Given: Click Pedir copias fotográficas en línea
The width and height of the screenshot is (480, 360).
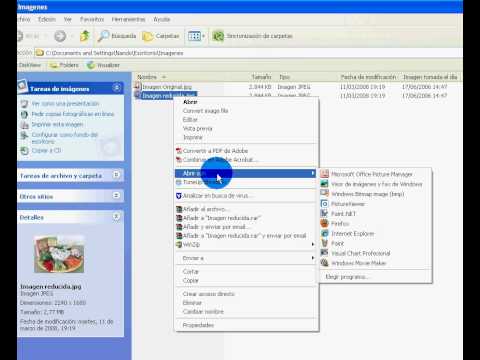Looking at the screenshot, I should click(x=73, y=114).
